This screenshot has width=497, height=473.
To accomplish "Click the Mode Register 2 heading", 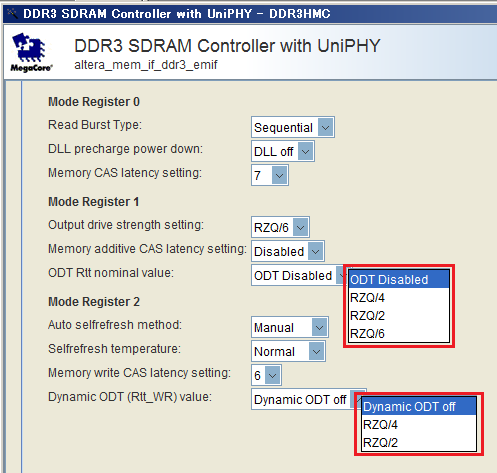I will (x=94, y=302).
